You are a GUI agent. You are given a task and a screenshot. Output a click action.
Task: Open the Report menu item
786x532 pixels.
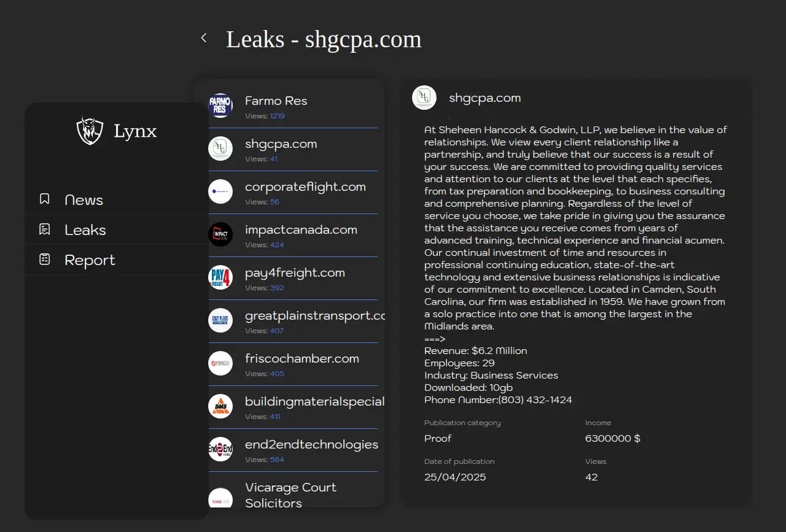coord(90,260)
